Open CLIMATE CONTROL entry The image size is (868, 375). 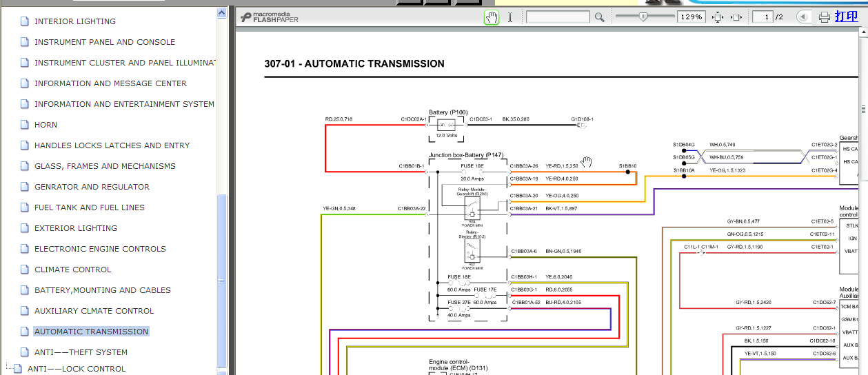click(x=72, y=270)
